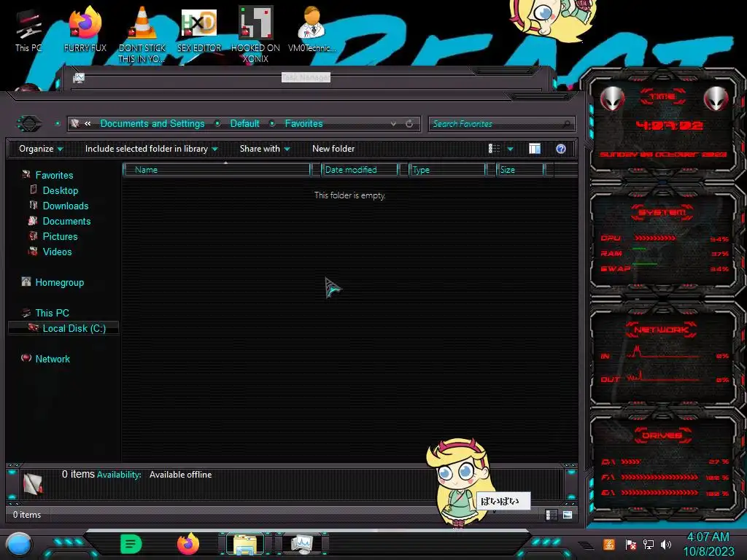Open the network tray icon
The image size is (747, 560).
[x=649, y=544]
